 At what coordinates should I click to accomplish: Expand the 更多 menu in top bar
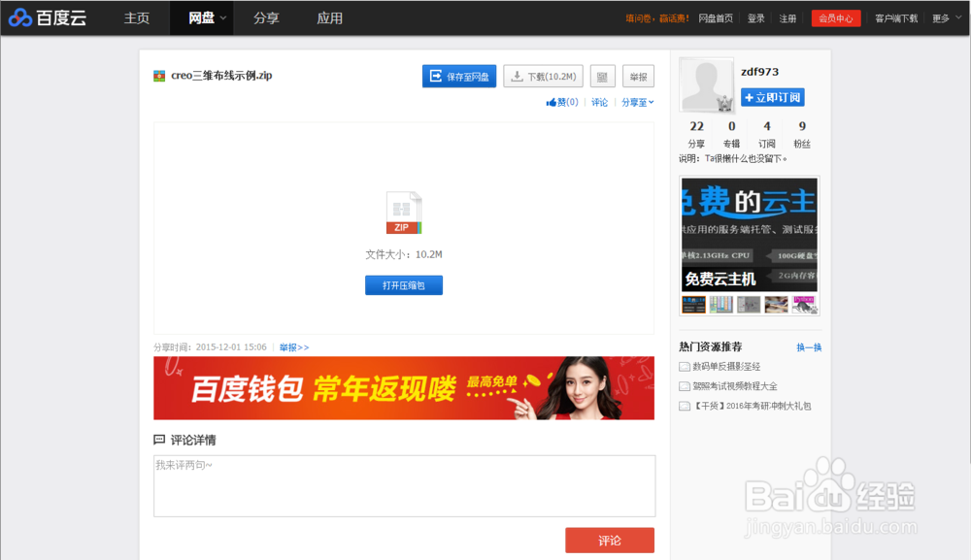pos(946,18)
